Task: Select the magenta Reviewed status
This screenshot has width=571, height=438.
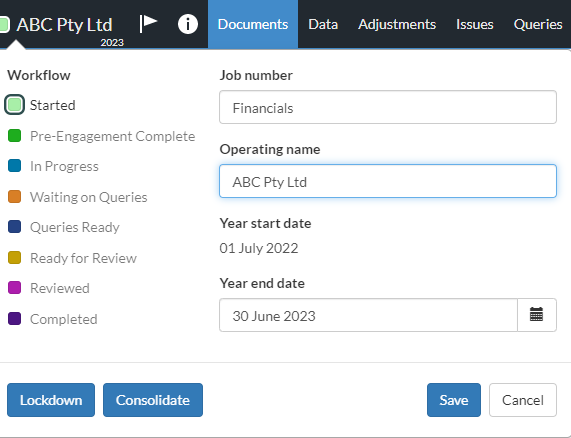Action: pyautogui.click(x=15, y=288)
